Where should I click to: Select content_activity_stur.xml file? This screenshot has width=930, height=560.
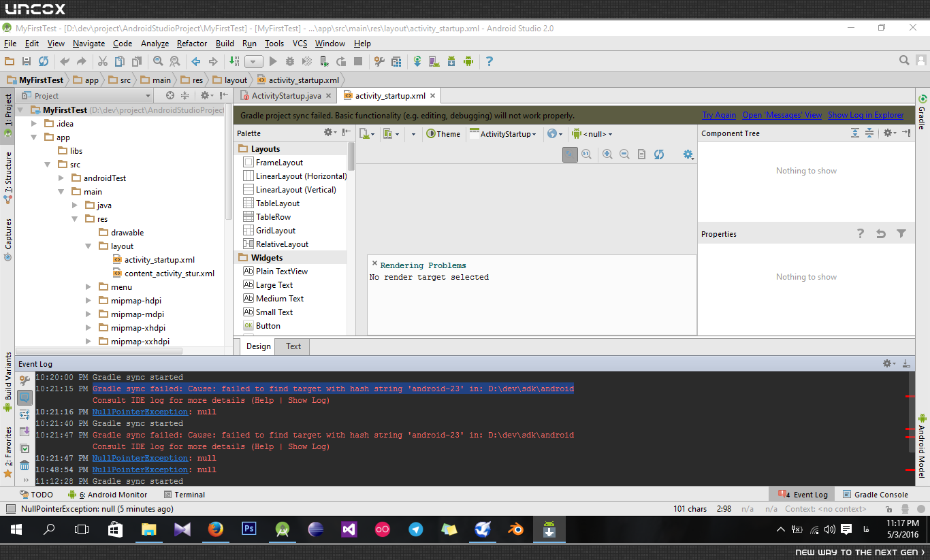tap(163, 274)
